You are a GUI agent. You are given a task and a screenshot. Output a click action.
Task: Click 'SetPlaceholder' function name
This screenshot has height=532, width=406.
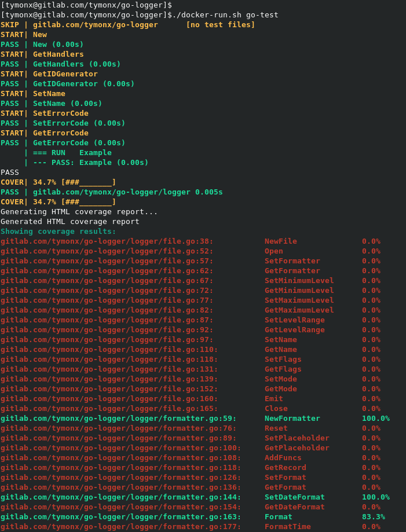tap(297, 438)
